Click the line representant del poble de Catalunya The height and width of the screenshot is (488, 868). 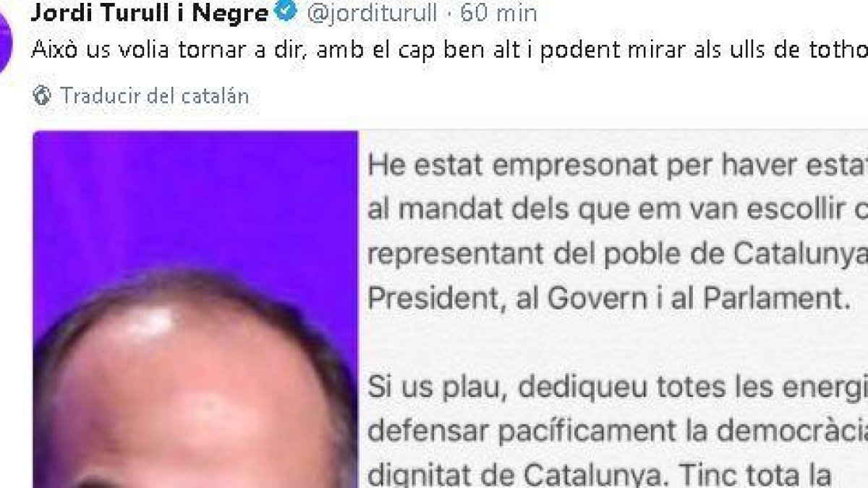pos(618,254)
